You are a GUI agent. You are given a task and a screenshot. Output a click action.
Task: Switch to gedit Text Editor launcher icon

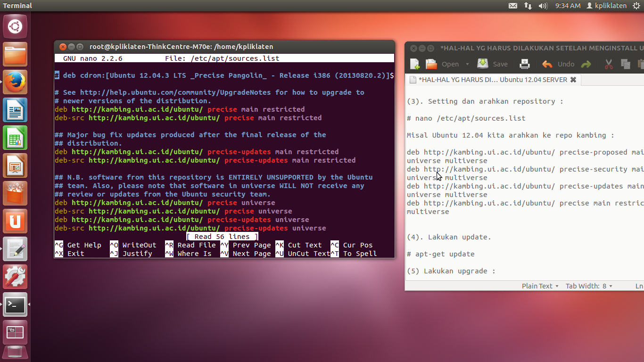[15, 249]
